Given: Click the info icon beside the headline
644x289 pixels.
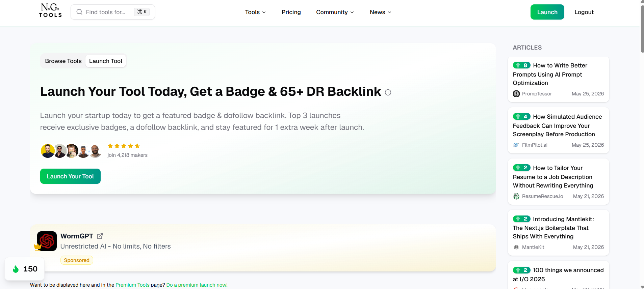Looking at the screenshot, I should (388, 92).
